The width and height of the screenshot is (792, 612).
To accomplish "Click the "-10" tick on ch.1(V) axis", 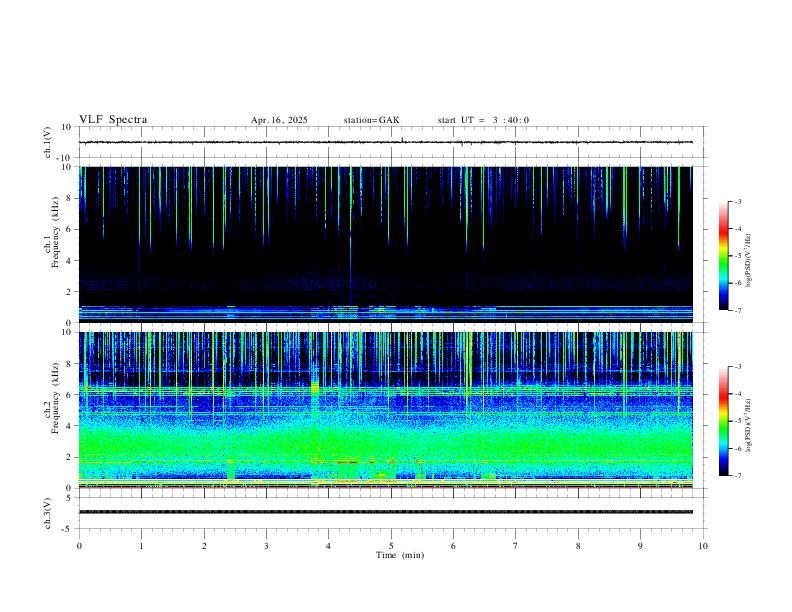I will 65,158.
